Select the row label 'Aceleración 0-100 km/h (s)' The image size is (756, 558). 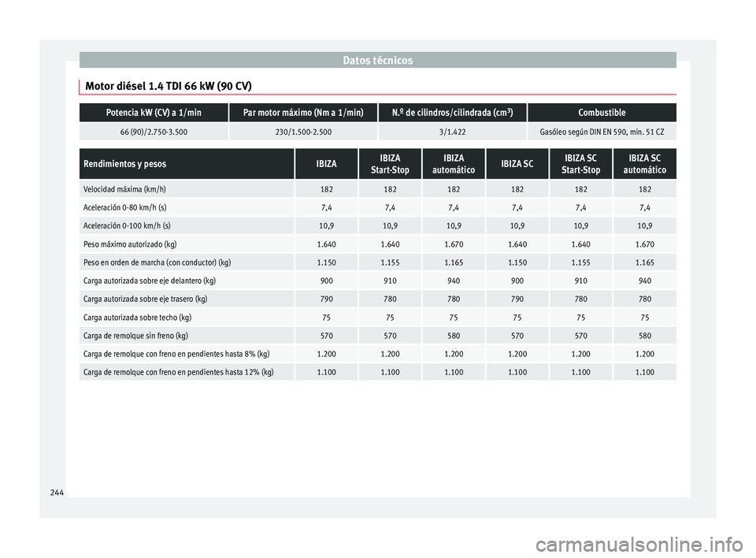coord(127,226)
